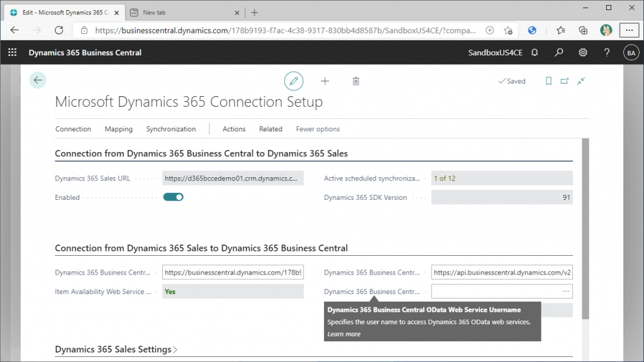Switch to the New tab browser tab

click(x=184, y=13)
